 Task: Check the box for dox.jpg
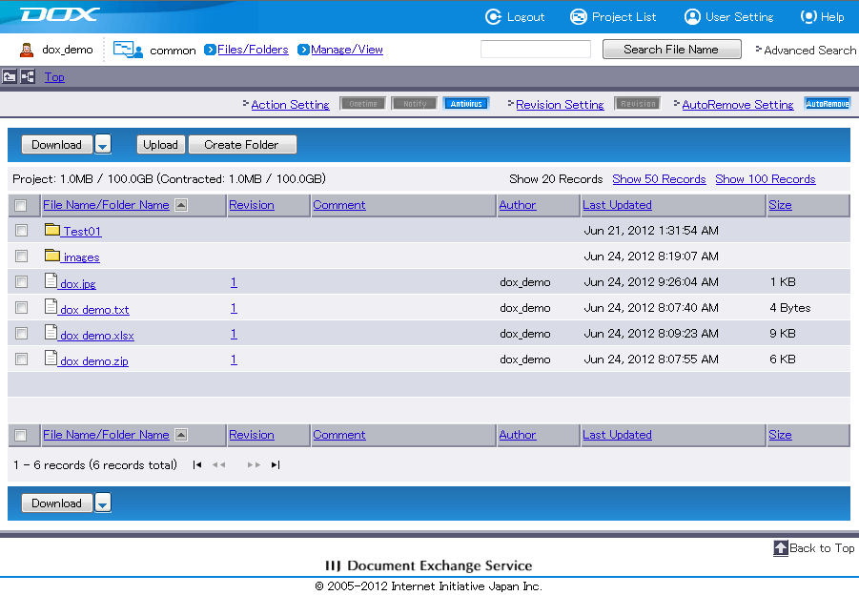point(21,282)
